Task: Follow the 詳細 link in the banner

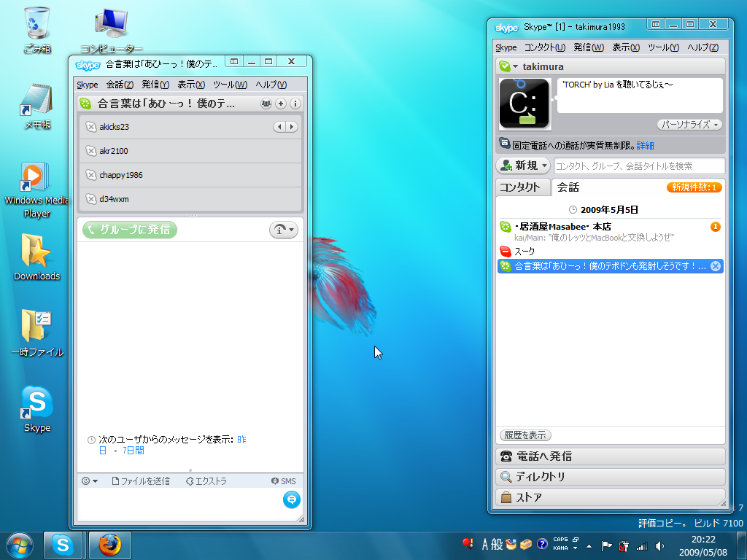Action: point(645,145)
